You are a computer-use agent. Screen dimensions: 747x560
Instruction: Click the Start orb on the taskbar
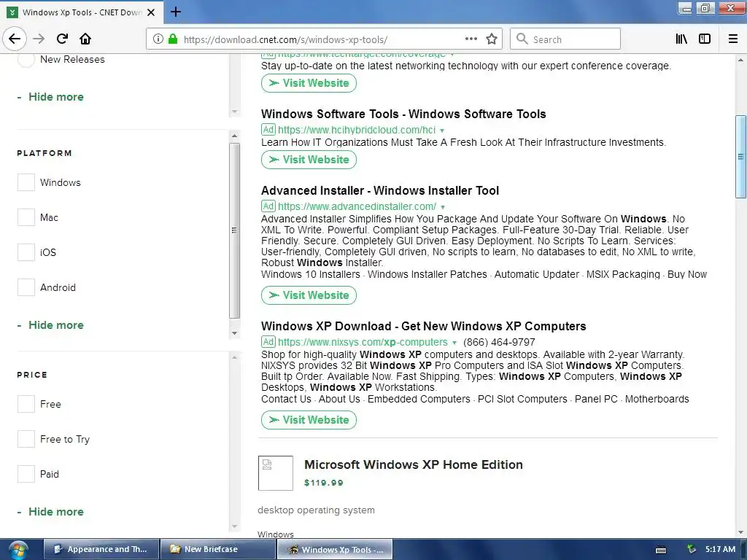point(18,550)
